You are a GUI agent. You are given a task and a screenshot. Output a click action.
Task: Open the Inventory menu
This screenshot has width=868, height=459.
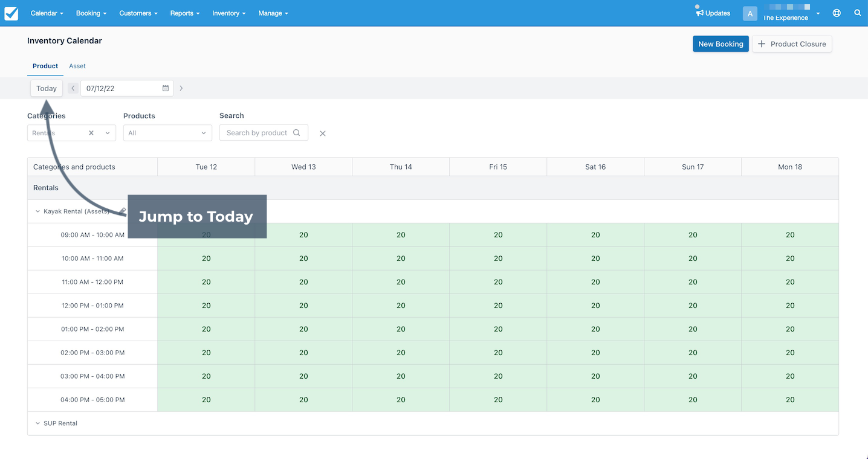(229, 13)
